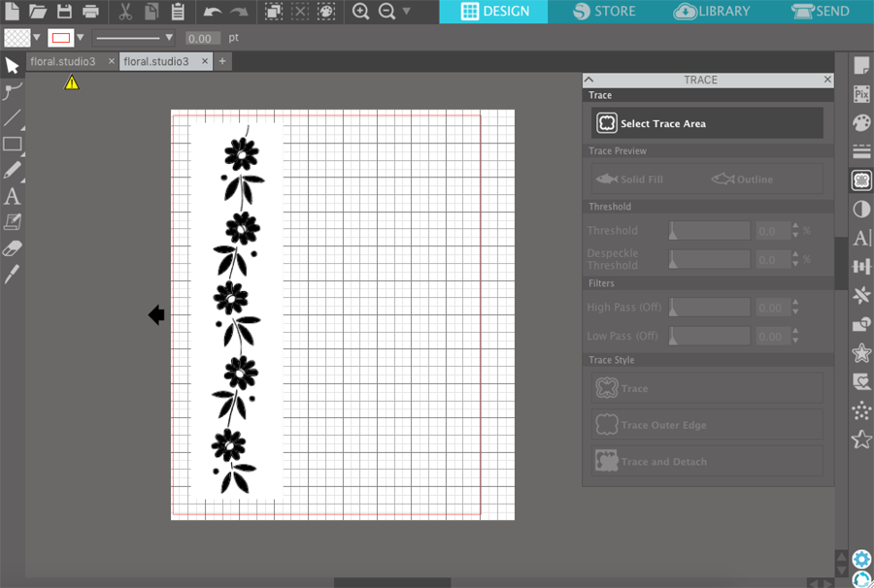
Task: Open Page Setup panel icon
Action: click(861, 65)
